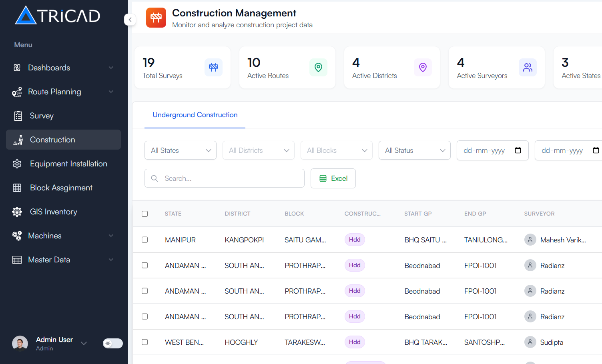Open the Survey section in the sidebar
Viewport: 602px width, 364px height.
[x=41, y=116]
